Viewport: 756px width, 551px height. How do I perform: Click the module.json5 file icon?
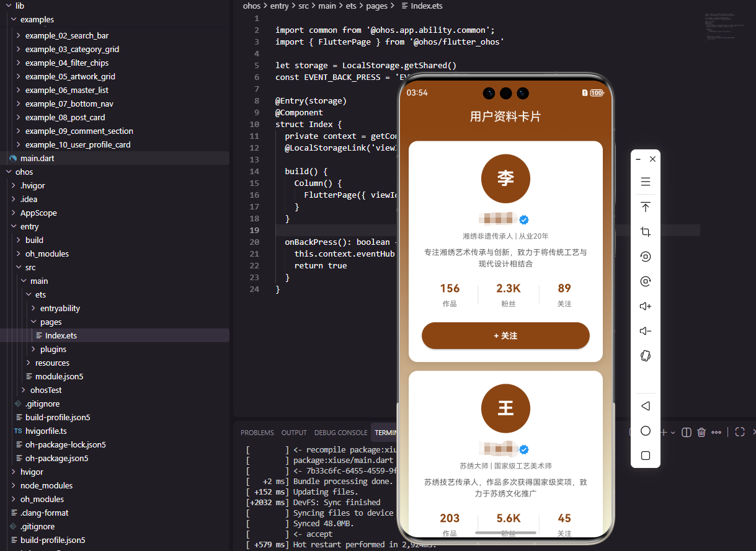tap(30, 376)
